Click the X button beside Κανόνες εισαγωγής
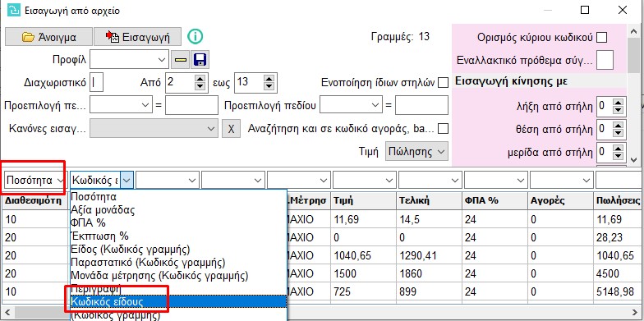Screen dimensions: 644x321 pyautogui.click(x=232, y=129)
